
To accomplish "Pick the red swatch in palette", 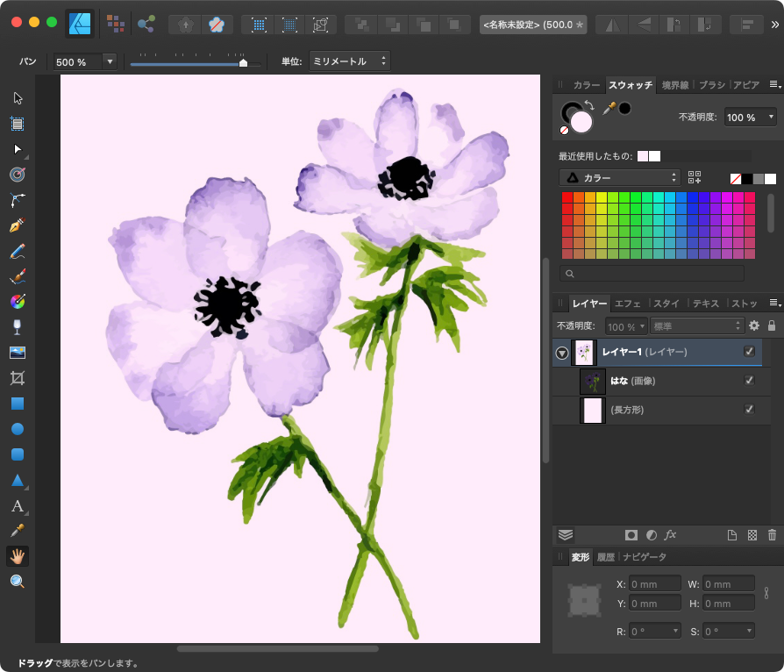I will 567,197.
